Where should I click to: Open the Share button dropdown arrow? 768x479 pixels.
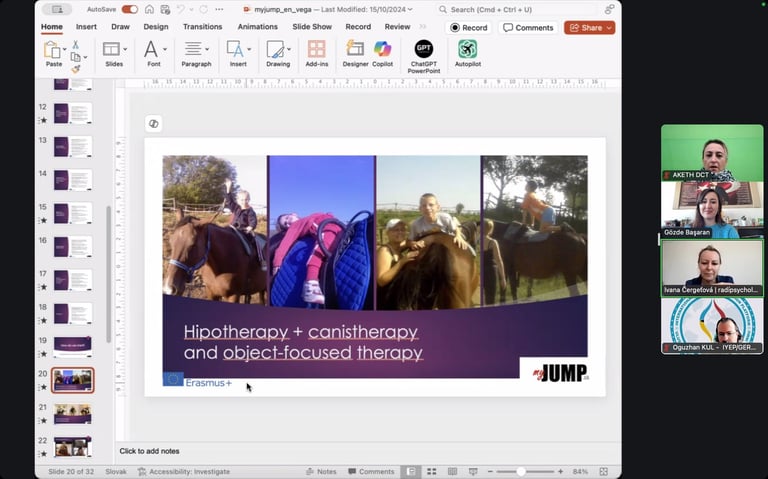tap(609, 28)
